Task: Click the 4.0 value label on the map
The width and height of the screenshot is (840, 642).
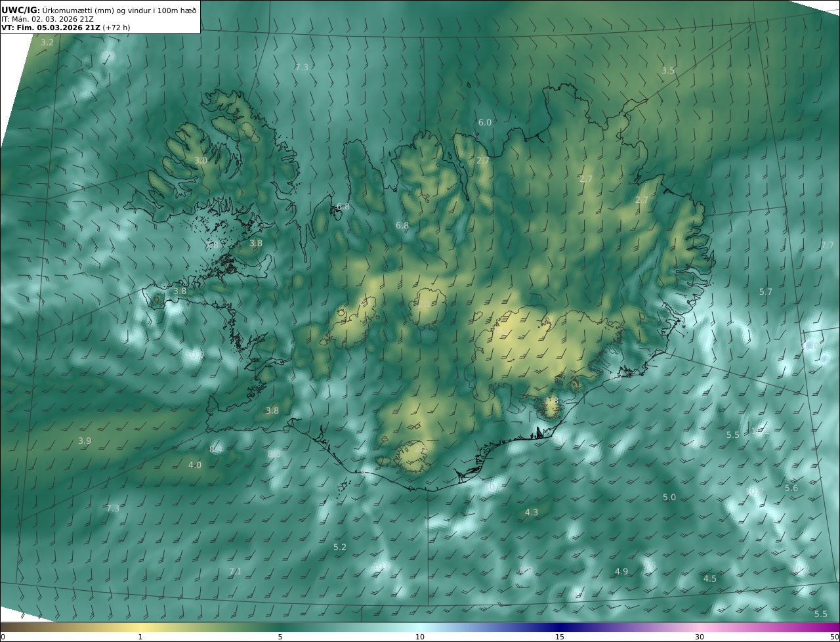Action: tap(195, 465)
